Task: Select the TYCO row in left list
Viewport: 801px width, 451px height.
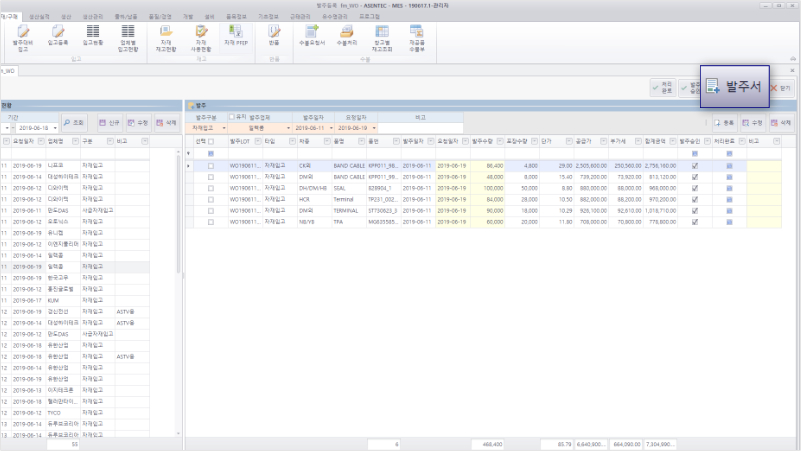Action: click(x=75, y=413)
